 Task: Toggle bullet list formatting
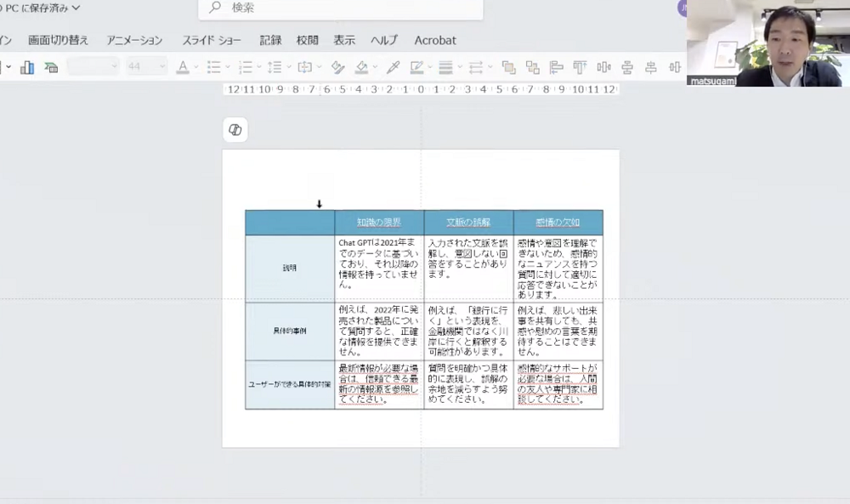(x=213, y=67)
